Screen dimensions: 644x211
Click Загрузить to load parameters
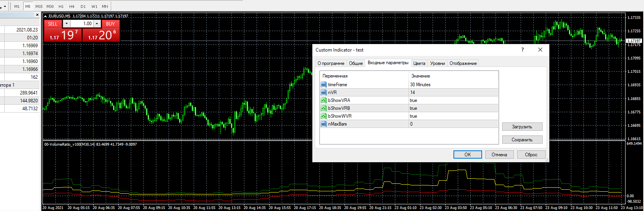pos(522,127)
